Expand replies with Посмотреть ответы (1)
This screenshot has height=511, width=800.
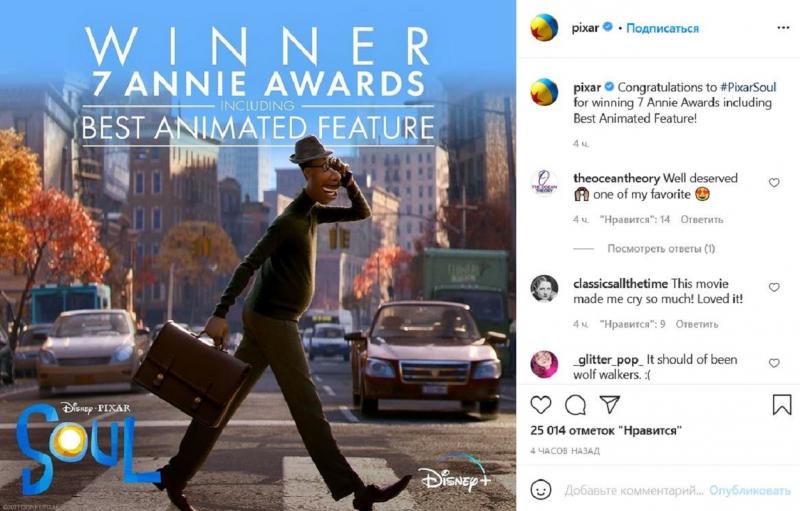pyautogui.click(x=661, y=248)
